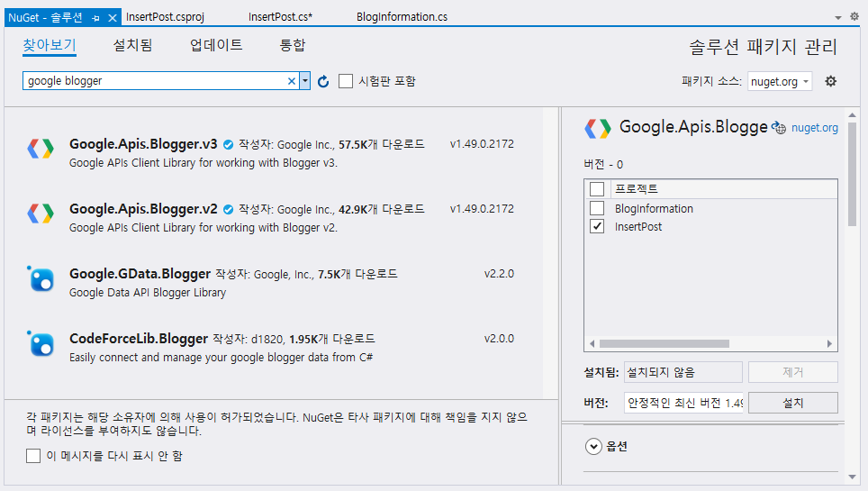Click the project list scroll left arrow
Image resolution: width=868 pixels, height=491 pixels.
(x=592, y=343)
